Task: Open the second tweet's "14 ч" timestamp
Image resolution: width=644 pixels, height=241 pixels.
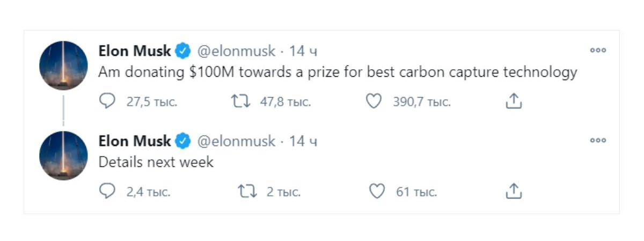Action: [x=303, y=142]
